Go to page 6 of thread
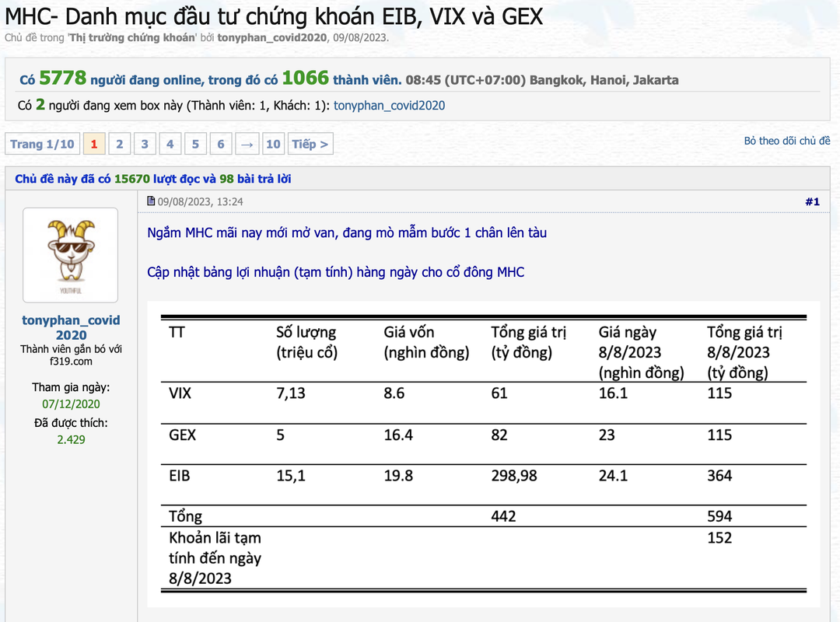 (x=221, y=144)
